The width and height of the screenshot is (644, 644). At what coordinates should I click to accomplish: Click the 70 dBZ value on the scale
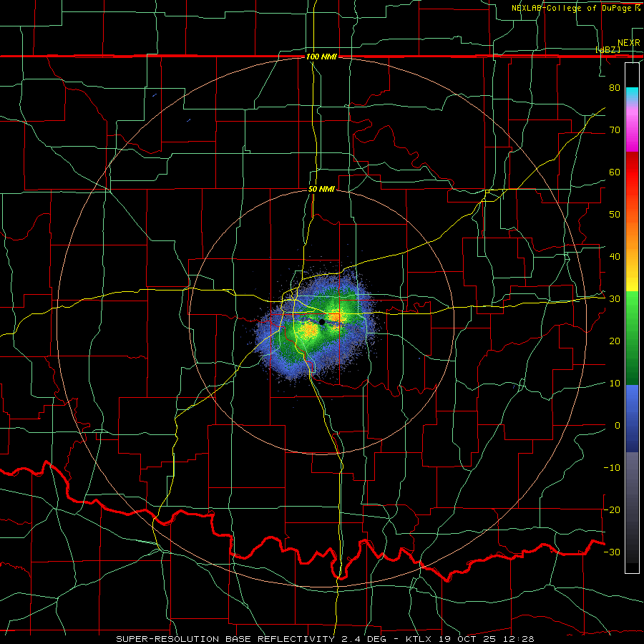615,130
